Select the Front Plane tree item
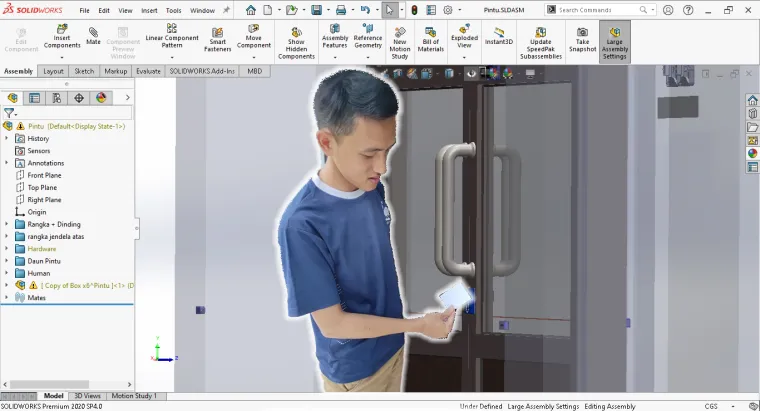 pos(44,175)
